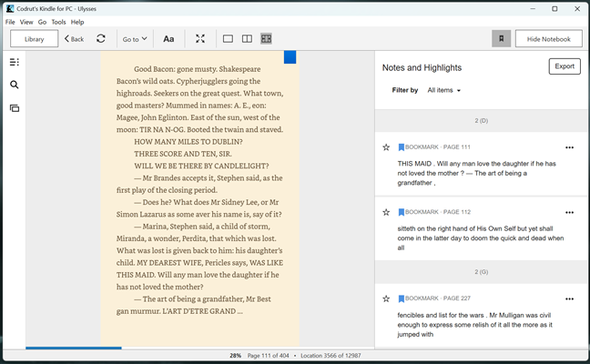Open font settings Aa icon
The image size is (590, 364).
click(168, 39)
